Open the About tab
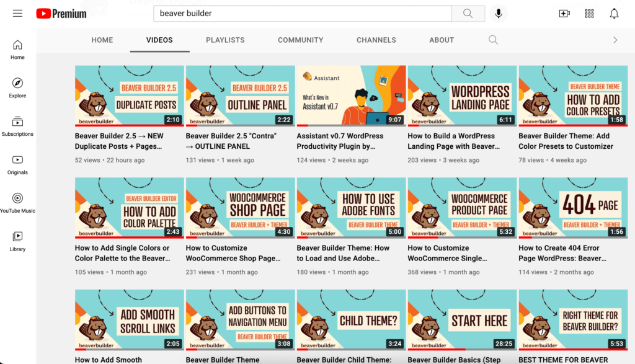This screenshot has width=635, height=364. click(x=442, y=40)
